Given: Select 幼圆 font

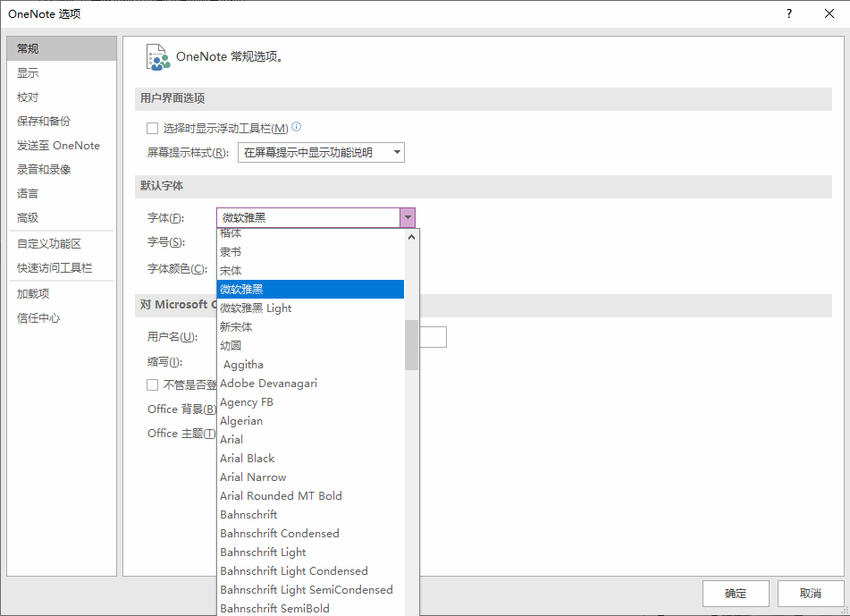Looking at the screenshot, I should [x=311, y=346].
